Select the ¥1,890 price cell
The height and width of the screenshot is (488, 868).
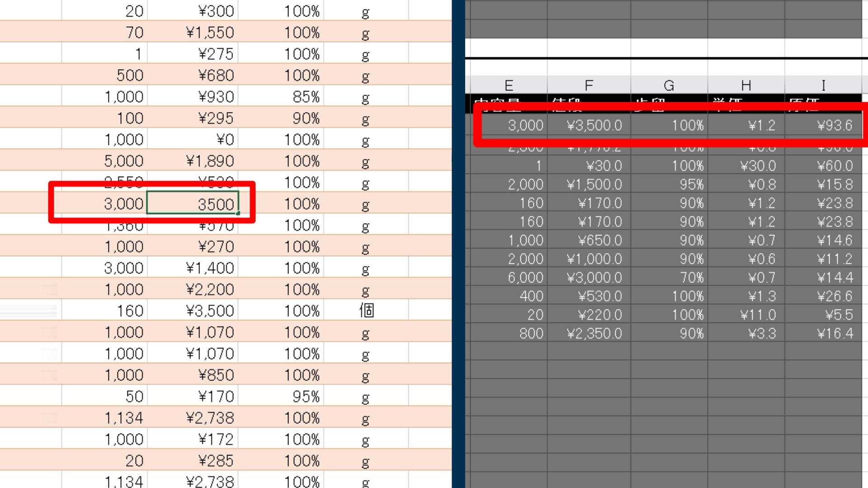193,161
